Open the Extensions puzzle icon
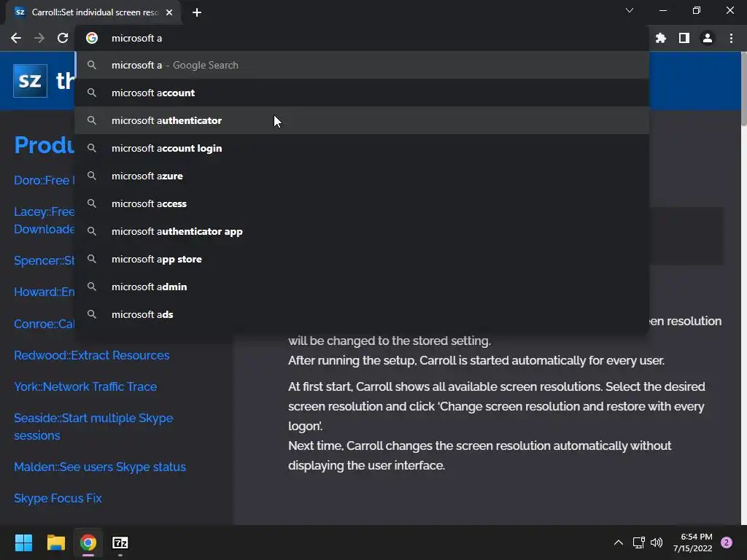 (661, 38)
